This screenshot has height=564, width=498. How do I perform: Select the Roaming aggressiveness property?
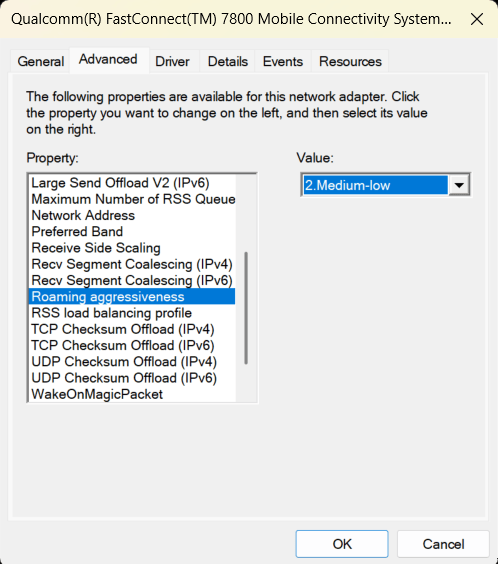[x=132, y=296]
